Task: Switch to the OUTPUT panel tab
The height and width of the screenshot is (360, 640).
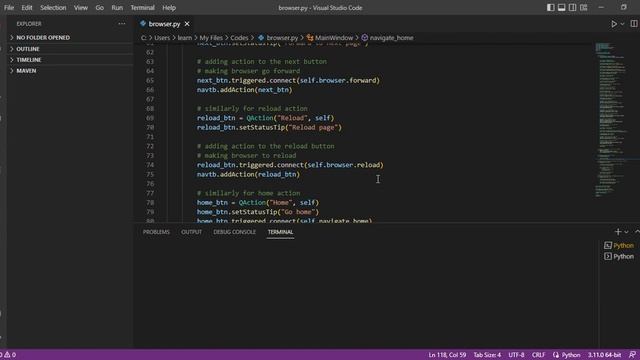Action: tap(191, 232)
